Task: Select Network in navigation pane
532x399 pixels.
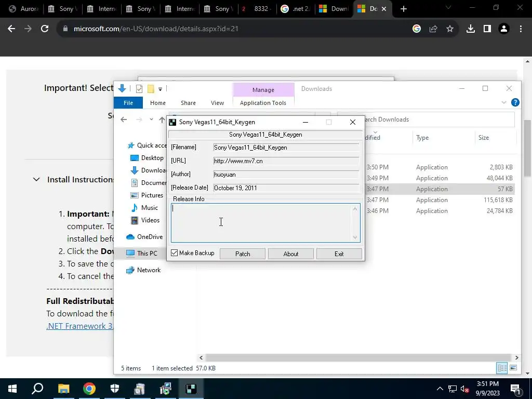Action: [143, 270]
